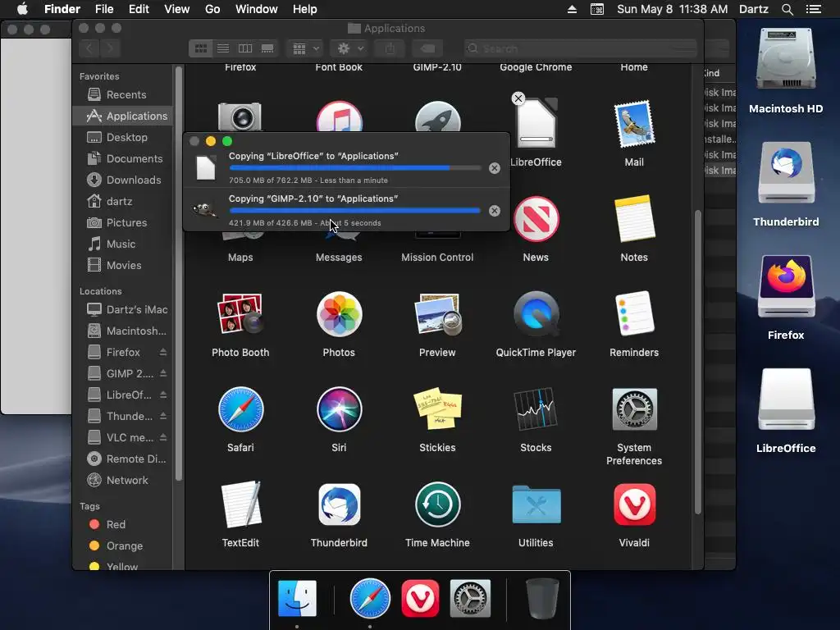Select Vivaldi in the Applications folder

point(634,504)
